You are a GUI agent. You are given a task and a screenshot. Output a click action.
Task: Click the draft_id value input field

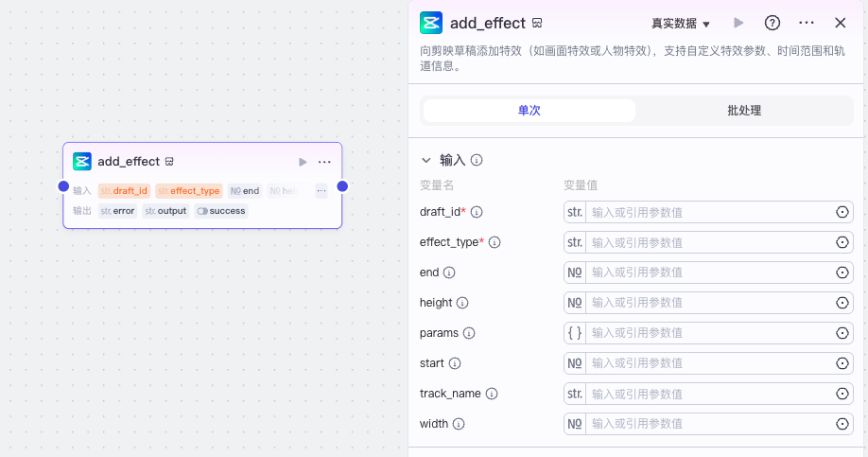pyautogui.click(x=710, y=212)
